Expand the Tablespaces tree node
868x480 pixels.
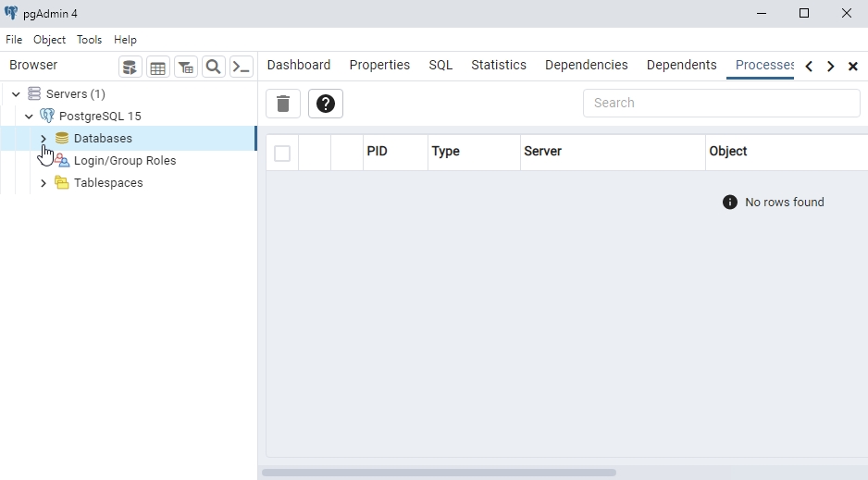tap(43, 183)
